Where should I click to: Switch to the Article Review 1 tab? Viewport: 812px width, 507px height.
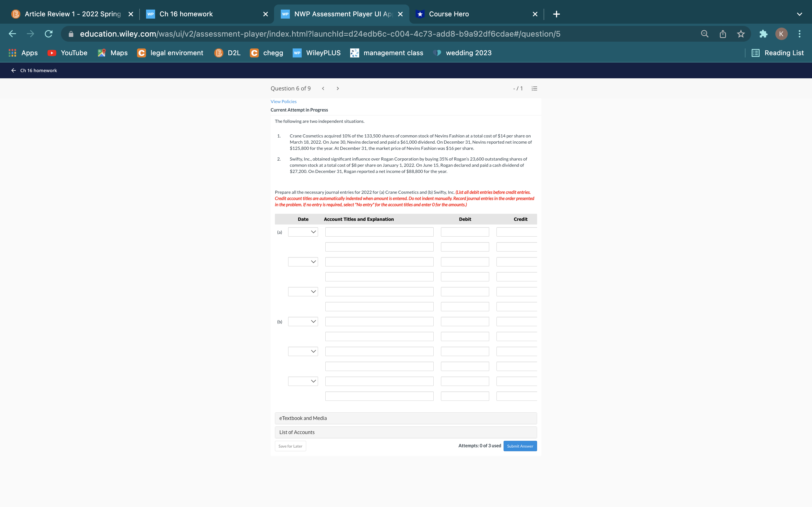[x=72, y=14]
